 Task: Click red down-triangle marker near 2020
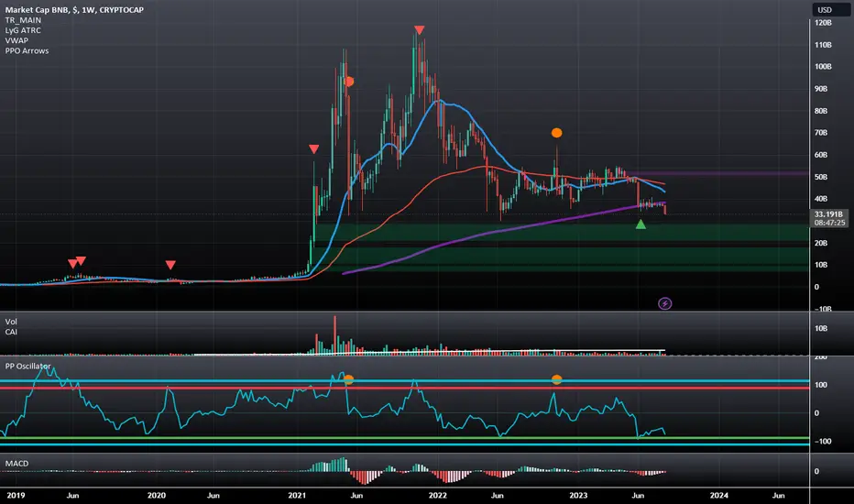click(x=170, y=265)
